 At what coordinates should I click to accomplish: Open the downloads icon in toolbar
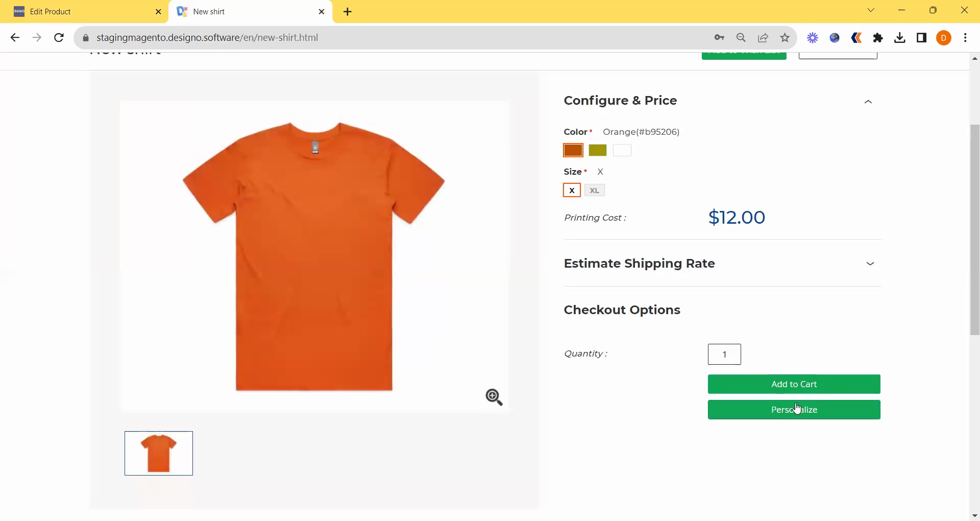[900, 37]
